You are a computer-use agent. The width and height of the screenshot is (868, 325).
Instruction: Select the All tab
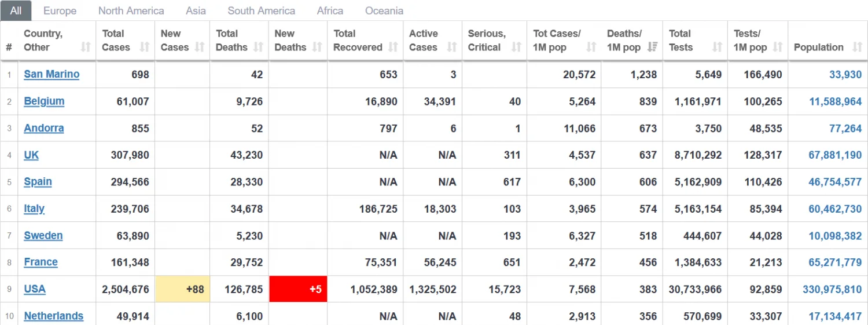click(x=16, y=10)
